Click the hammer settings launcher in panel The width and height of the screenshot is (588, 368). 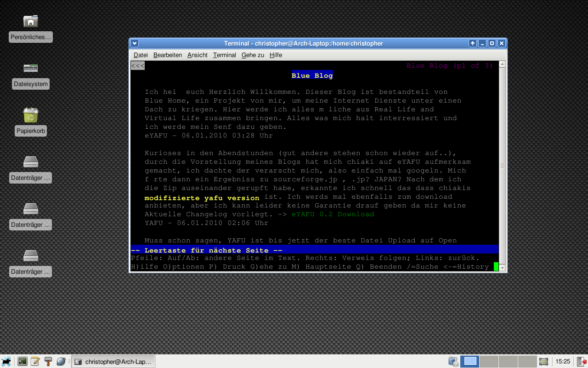[48, 362]
